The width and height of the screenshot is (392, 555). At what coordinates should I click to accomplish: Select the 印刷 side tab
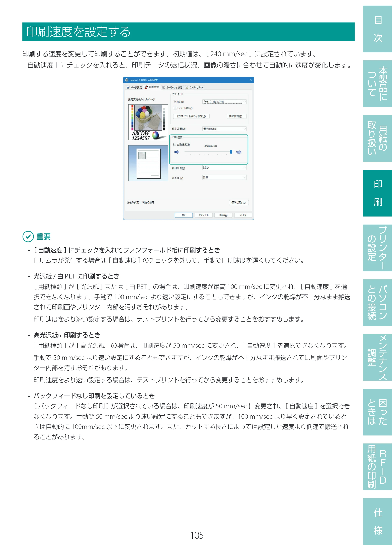click(377, 193)
